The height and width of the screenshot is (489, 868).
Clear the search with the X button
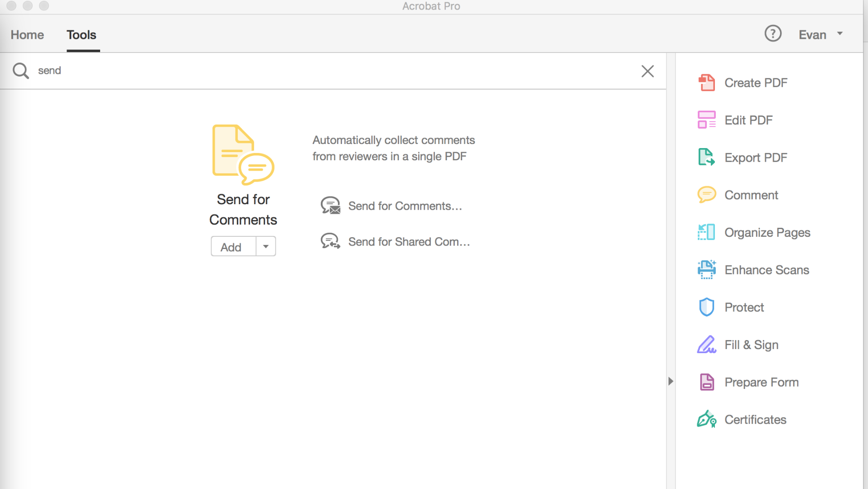(x=647, y=71)
